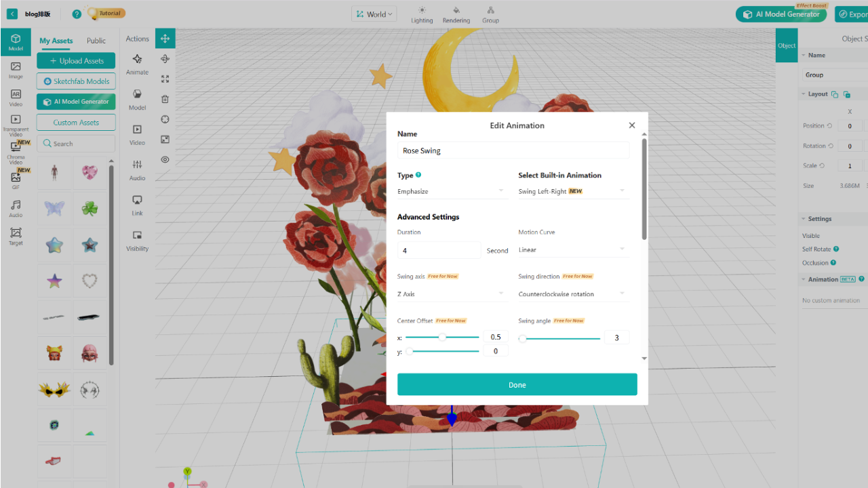Image resolution: width=868 pixels, height=488 pixels.
Task: Open the Image assets category in sidebar
Action: click(15, 69)
